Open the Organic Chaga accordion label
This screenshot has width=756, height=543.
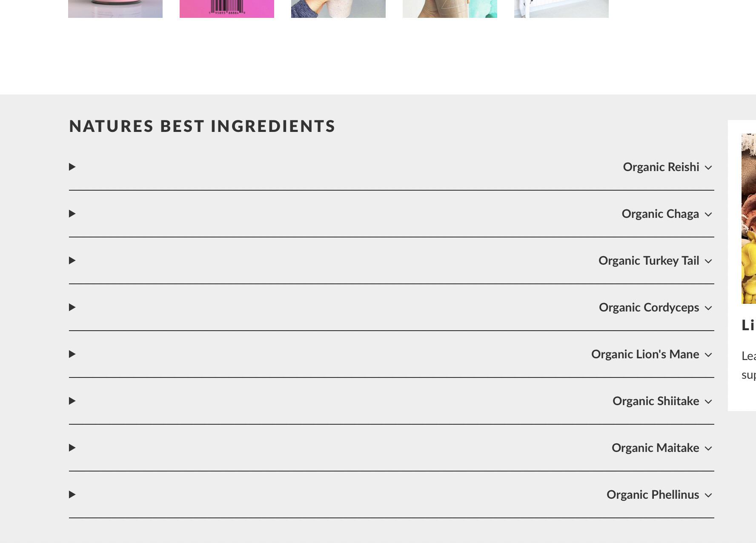(660, 214)
